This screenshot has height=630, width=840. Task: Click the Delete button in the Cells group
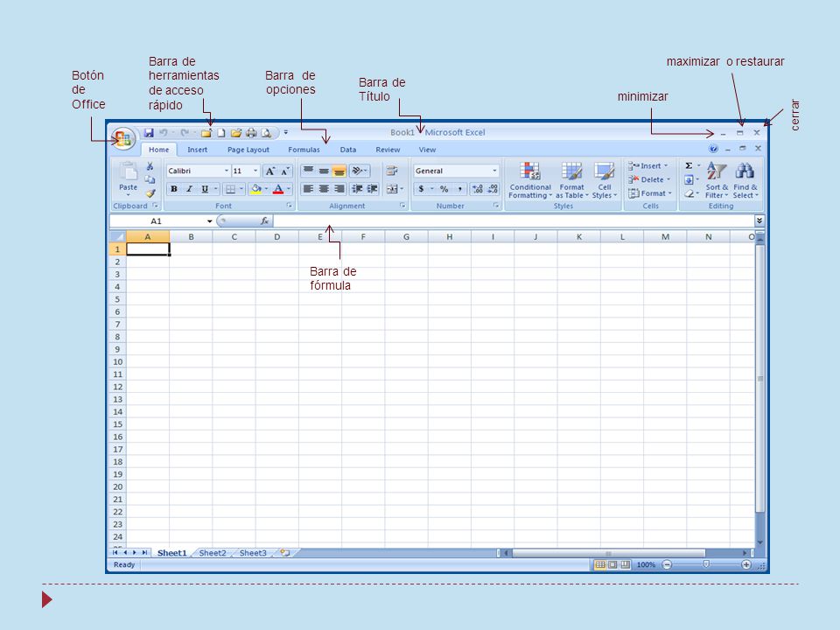[x=649, y=179]
